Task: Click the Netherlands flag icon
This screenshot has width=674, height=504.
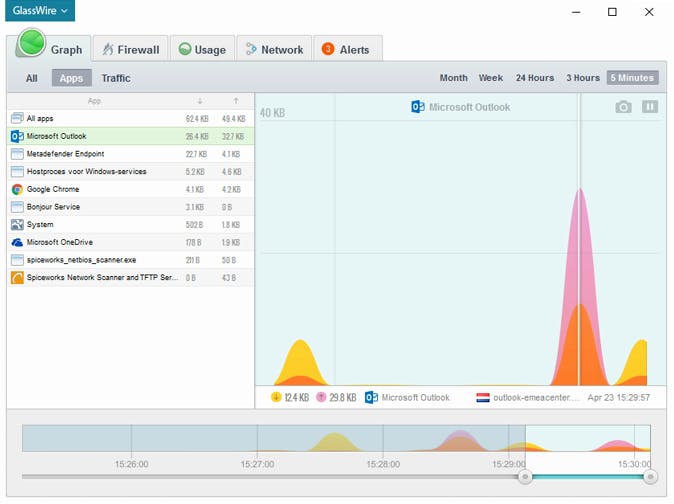Action: 483,397
